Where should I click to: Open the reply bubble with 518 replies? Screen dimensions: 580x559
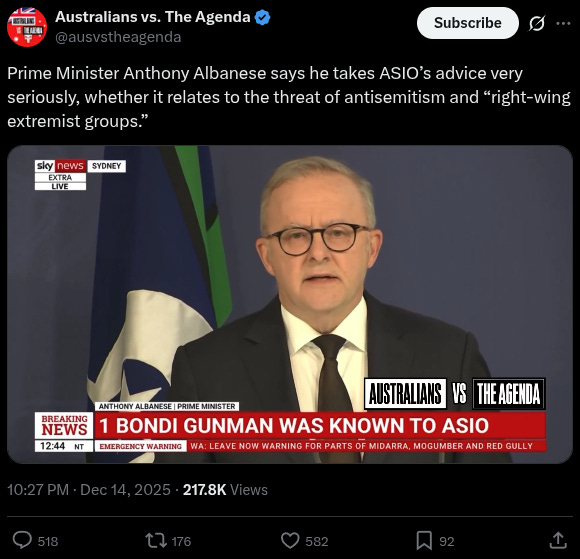click(22, 541)
